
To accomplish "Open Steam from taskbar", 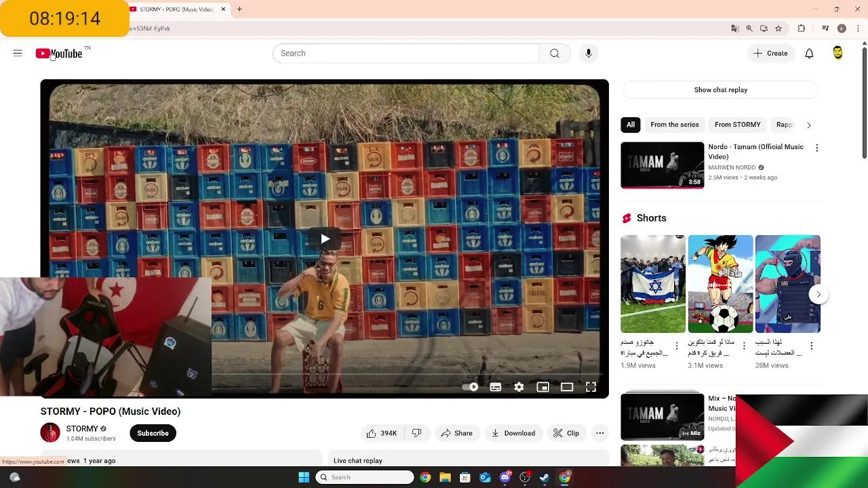I will coord(545,477).
